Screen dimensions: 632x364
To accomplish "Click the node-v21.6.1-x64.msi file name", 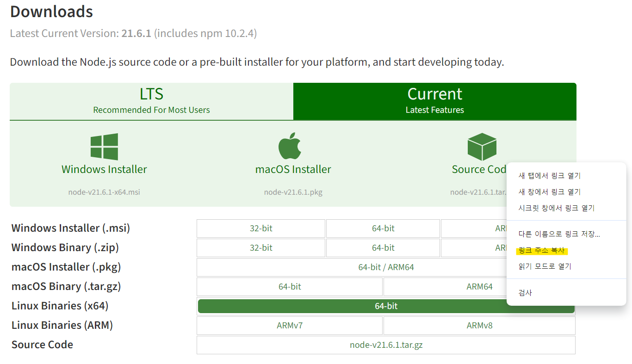I will pyautogui.click(x=104, y=192).
